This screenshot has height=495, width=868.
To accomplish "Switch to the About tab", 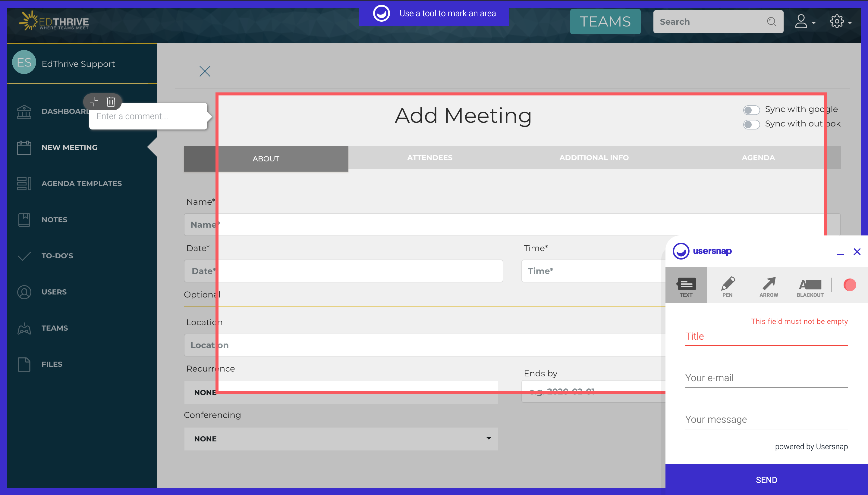I will pos(266,159).
